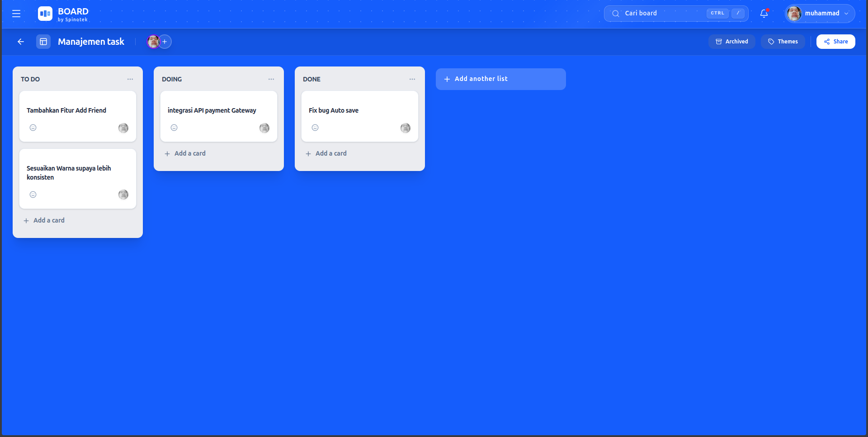This screenshot has height=437, width=868.
Task: Click the board layout icon beside Manajemen task
Action: (43, 42)
